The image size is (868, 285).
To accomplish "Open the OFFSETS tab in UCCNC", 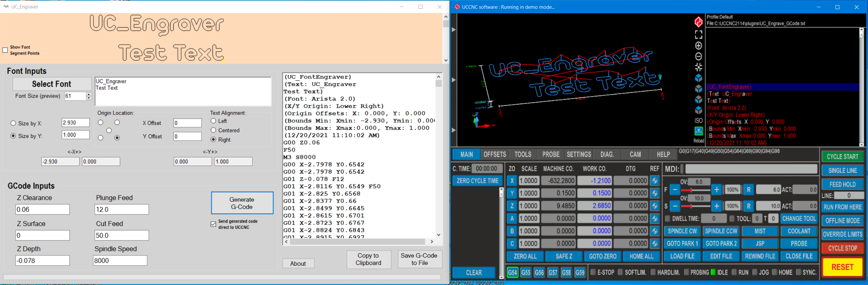I will [x=495, y=154].
